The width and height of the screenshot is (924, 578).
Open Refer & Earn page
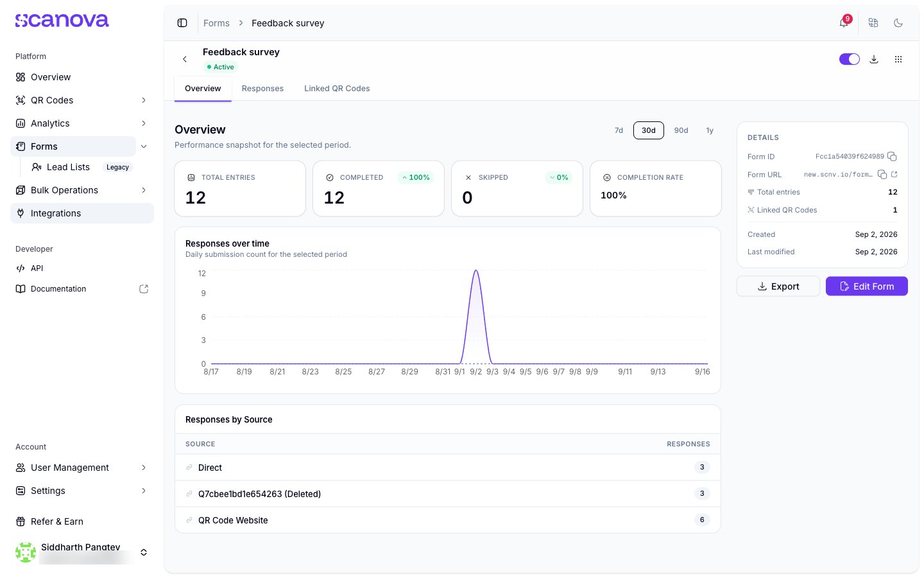point(82,521)
